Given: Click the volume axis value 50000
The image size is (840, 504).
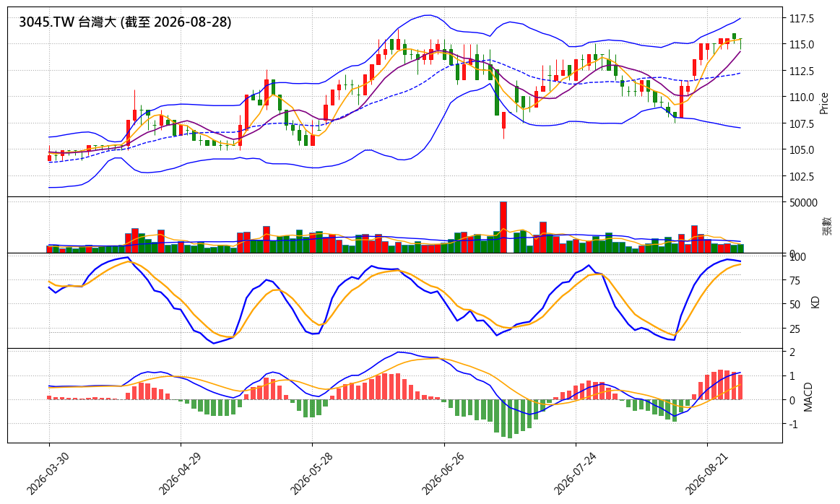Looking at the screenshot, I should 803,202.
